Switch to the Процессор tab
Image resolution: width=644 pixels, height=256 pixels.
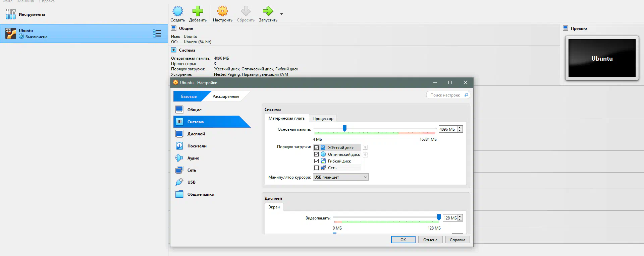[x=323, y=118]
